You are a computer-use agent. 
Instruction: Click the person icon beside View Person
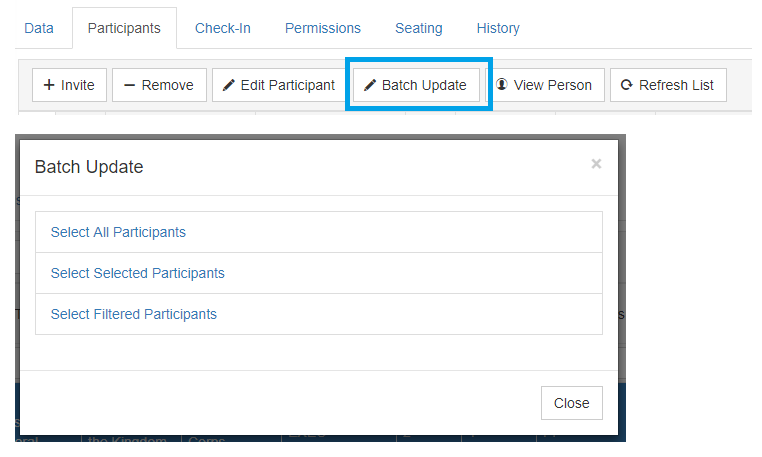502,85
